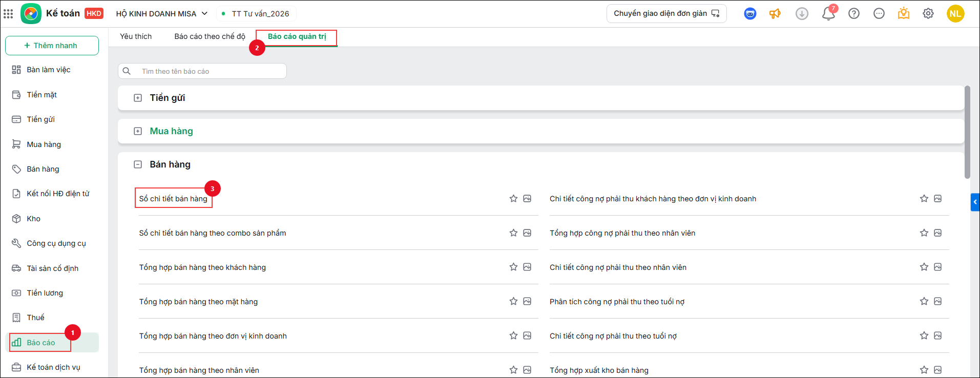Open the HỘ KINH DOANH MISA dropdown
Image resolution: width=980 pixels, height=378 pixels.
tap(161, 14)
